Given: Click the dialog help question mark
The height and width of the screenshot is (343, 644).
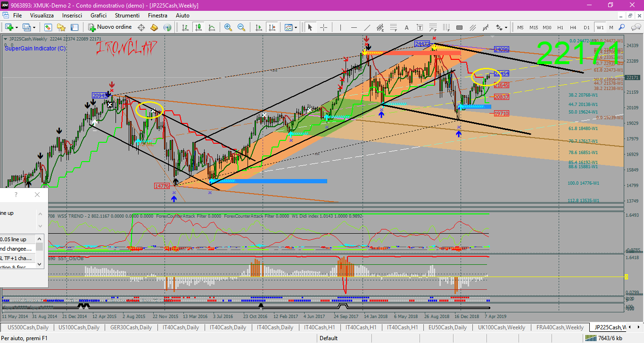Looking at the screenshot, I should 16,195.
